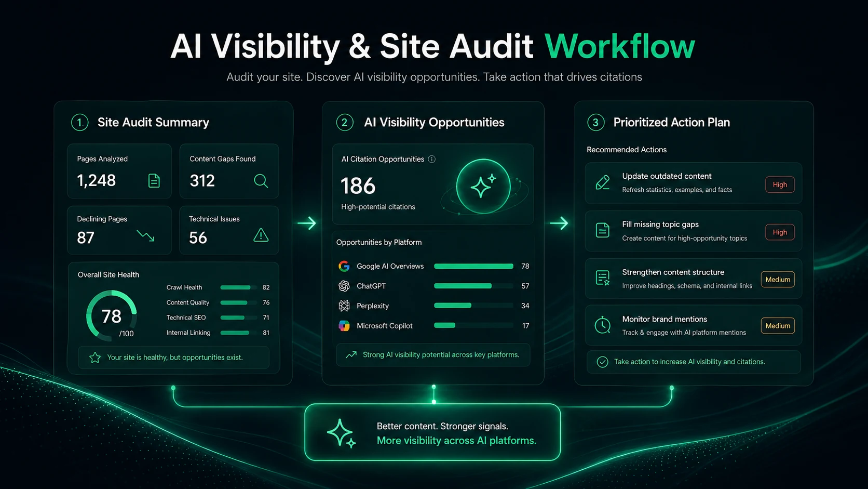The height and width of the screenshot is (489, 868).
Task: Click the Technical Issues warning triangle icon
Action: [261, 235]
